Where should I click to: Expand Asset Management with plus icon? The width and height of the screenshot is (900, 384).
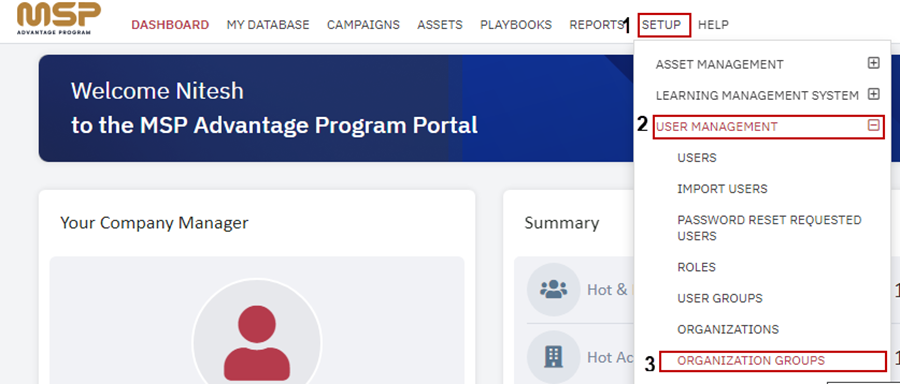click(x=874, y=63)
